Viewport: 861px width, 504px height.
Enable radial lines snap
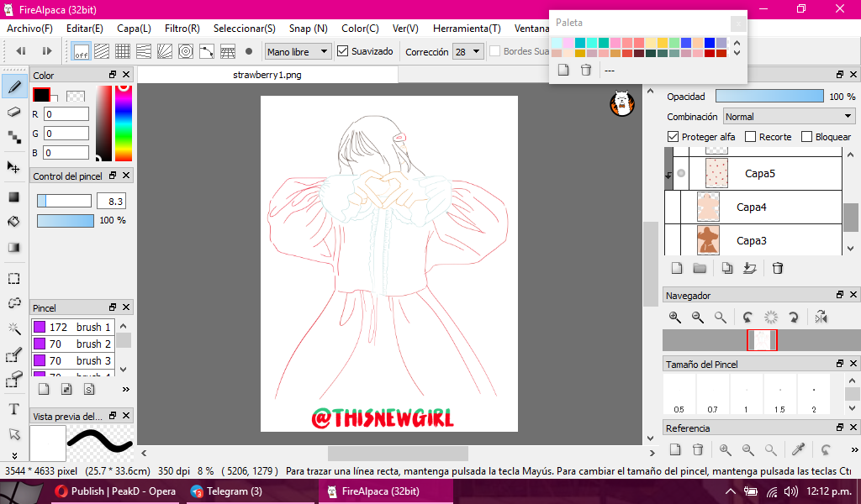[165, 51]
